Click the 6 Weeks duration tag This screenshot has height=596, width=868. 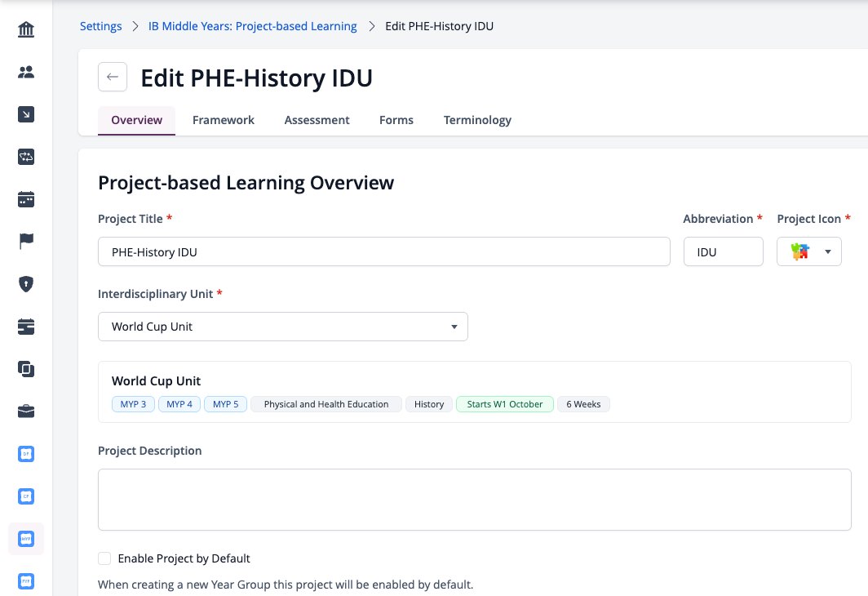tap(583, 404)
